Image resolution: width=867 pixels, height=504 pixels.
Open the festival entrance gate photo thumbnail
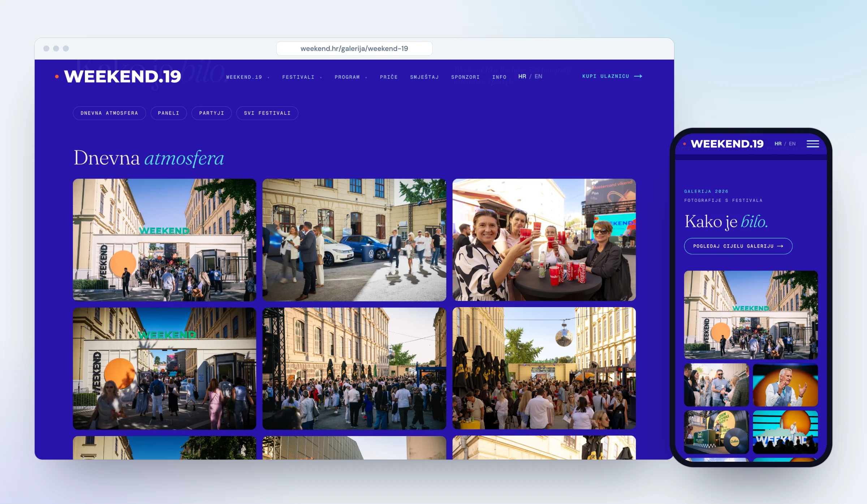(165, 240)
